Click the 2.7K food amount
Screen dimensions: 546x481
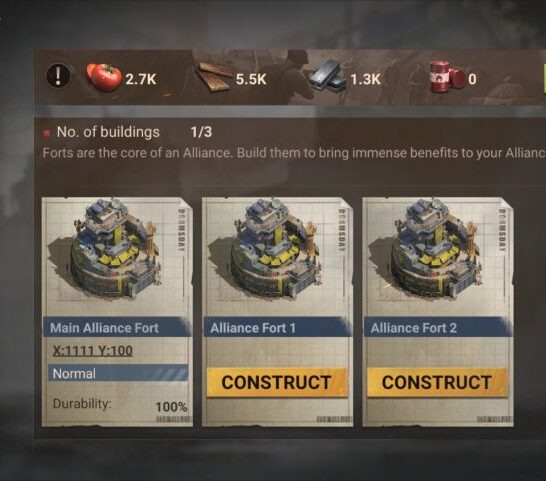tap(141, 79)
